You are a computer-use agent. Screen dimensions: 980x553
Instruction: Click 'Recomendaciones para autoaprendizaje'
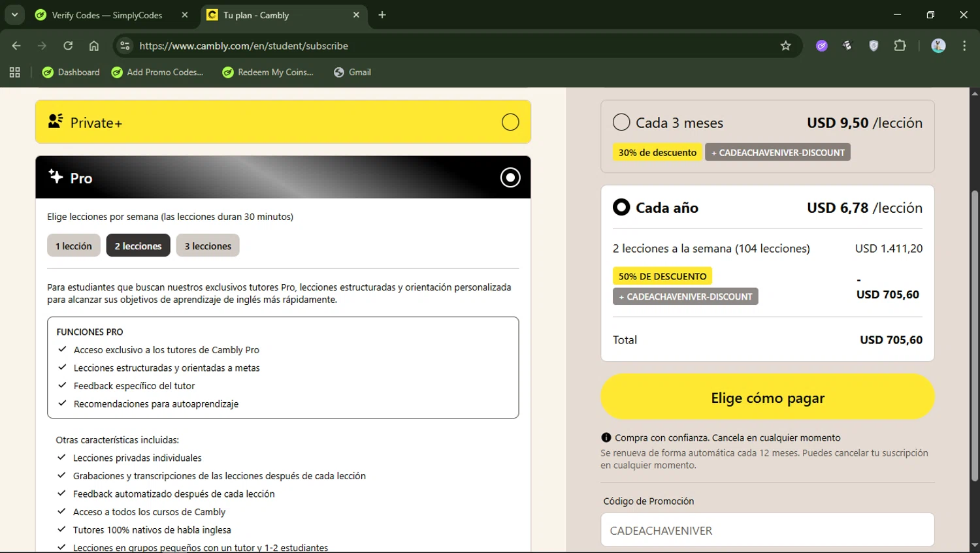tap(156, 404)
